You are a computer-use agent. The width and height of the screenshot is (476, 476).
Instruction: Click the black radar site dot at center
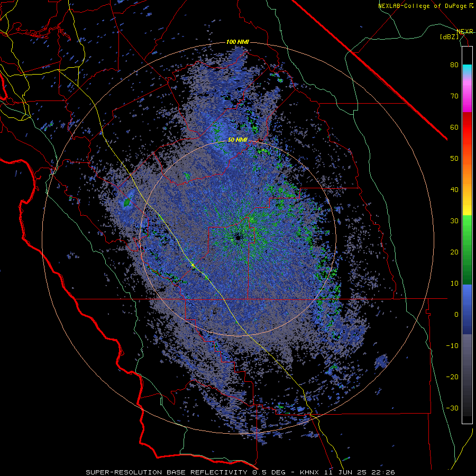coord(237,237)
